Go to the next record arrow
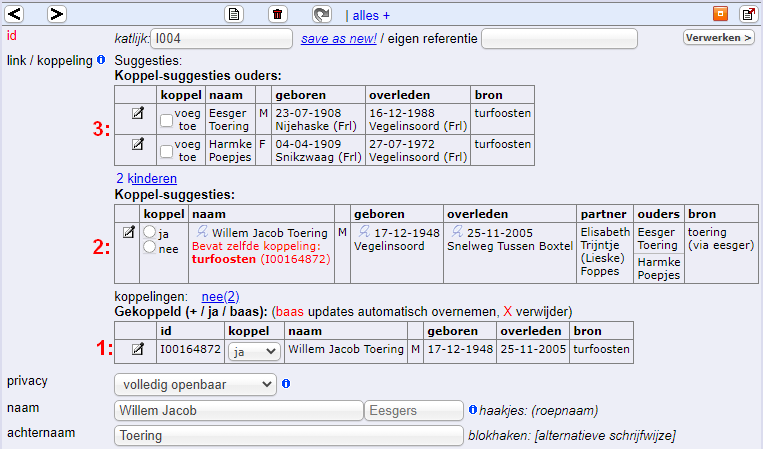Screen dimensions: 763x449 pos(56,14)
